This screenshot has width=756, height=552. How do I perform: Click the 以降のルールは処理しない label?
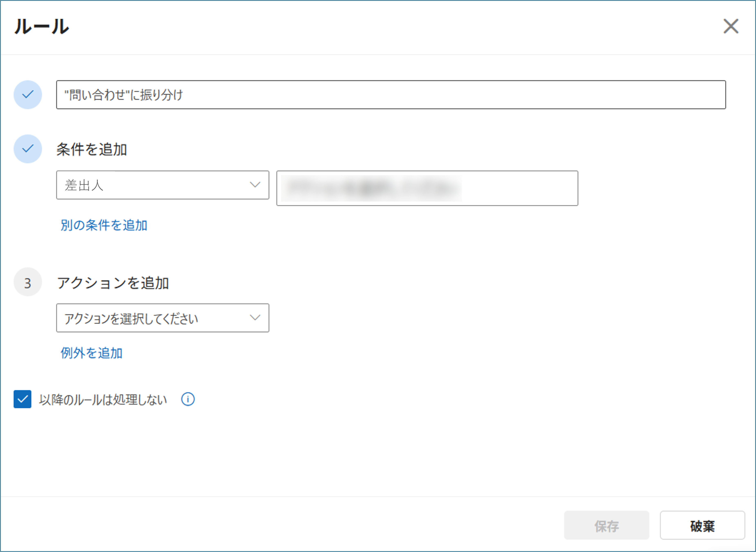[x=103, y=400]
